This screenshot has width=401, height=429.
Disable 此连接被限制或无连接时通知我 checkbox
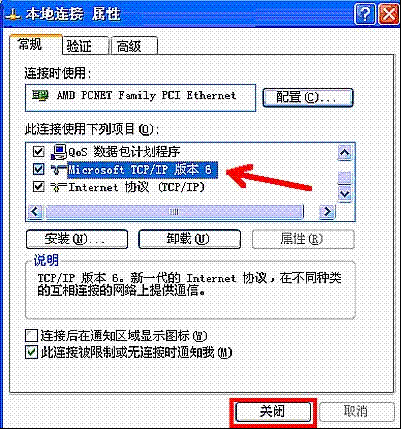click(x=31, y=353)
